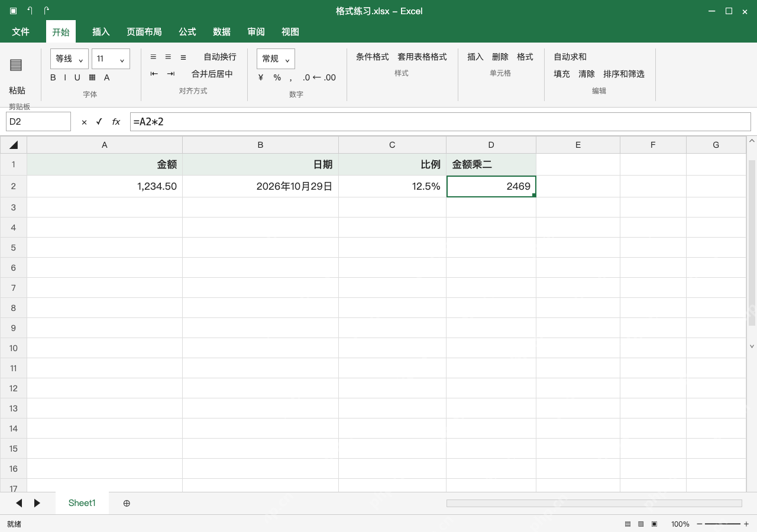Screen dimensions: 757x532
Task: Click the formula bar containing =A2*2
Action: [441, 122]
